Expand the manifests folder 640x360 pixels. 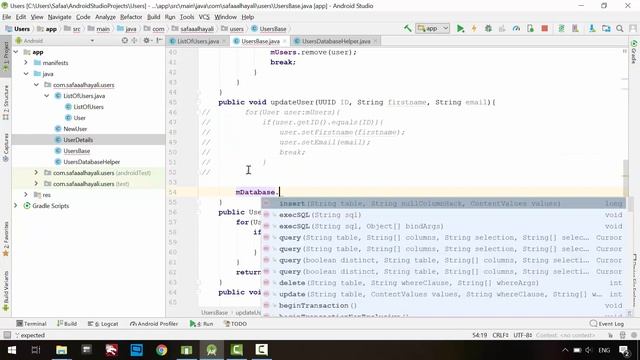coord(26,62)
